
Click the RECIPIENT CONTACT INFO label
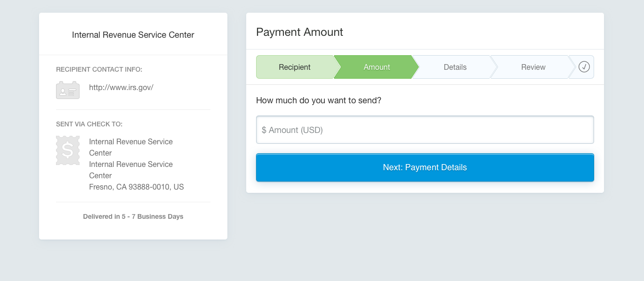coord(99,69)
